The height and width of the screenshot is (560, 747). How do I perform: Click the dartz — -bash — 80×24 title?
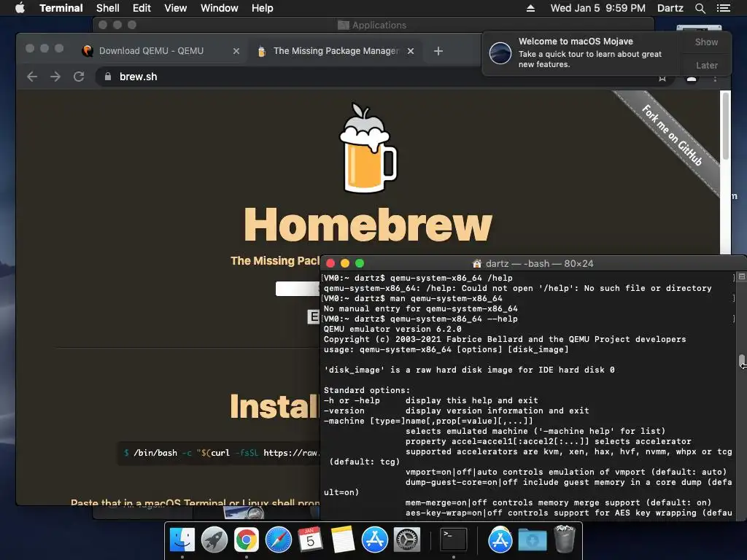click(x=539, y=263)
